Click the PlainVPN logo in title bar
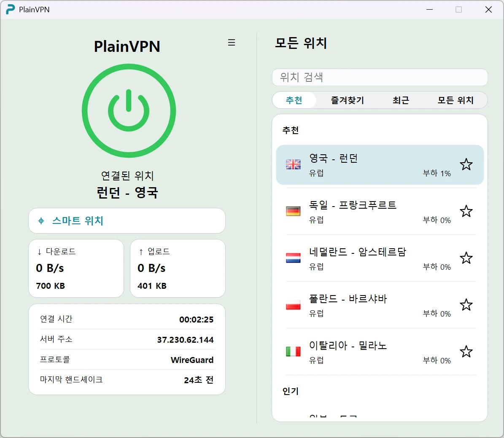Image resolution: width=504 pixels, height=438 pixels. tap(11, 9)
